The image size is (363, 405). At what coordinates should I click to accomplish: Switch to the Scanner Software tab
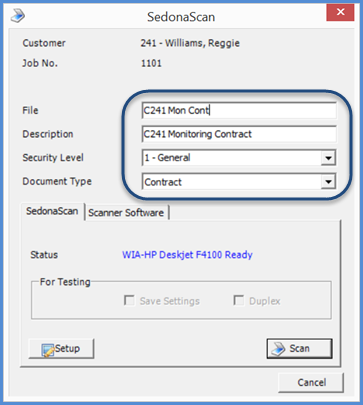(x=127, y=213)
